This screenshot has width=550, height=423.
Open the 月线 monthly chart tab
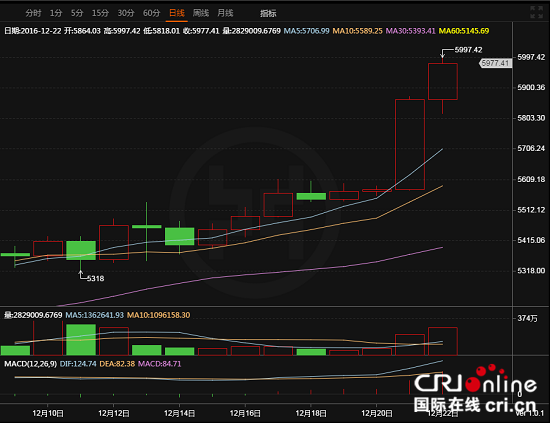tap(225, 13)
